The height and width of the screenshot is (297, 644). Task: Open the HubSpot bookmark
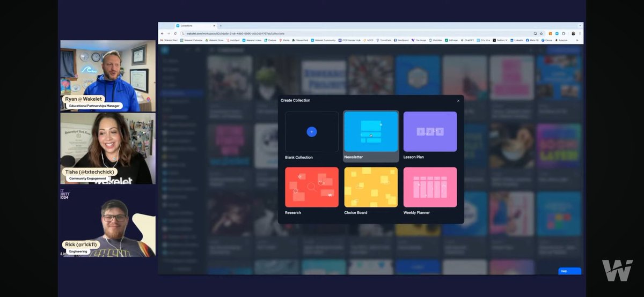coord(233,40)
